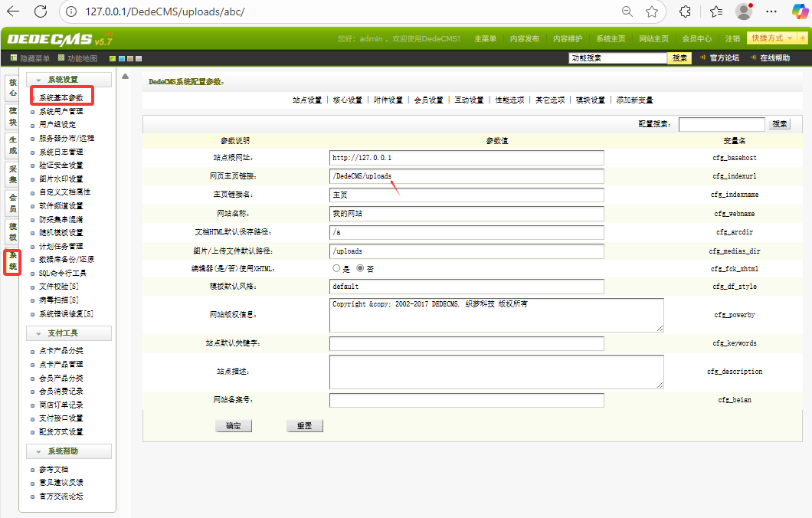This screenshot has height=518, width=812.
Task: Click the speaker icon beside 在线帮助
Action: (753, 57)
